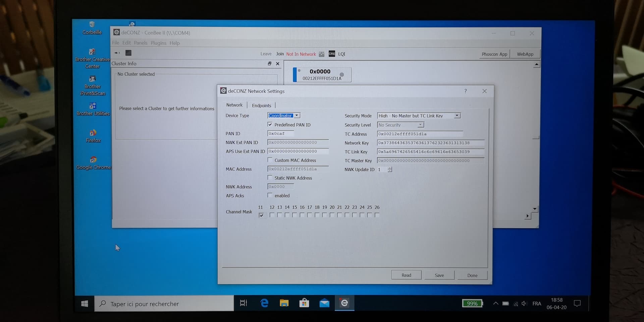Open the Mail app from the taskbar
This screenshot has height=322, width=644.
point(324,303)
